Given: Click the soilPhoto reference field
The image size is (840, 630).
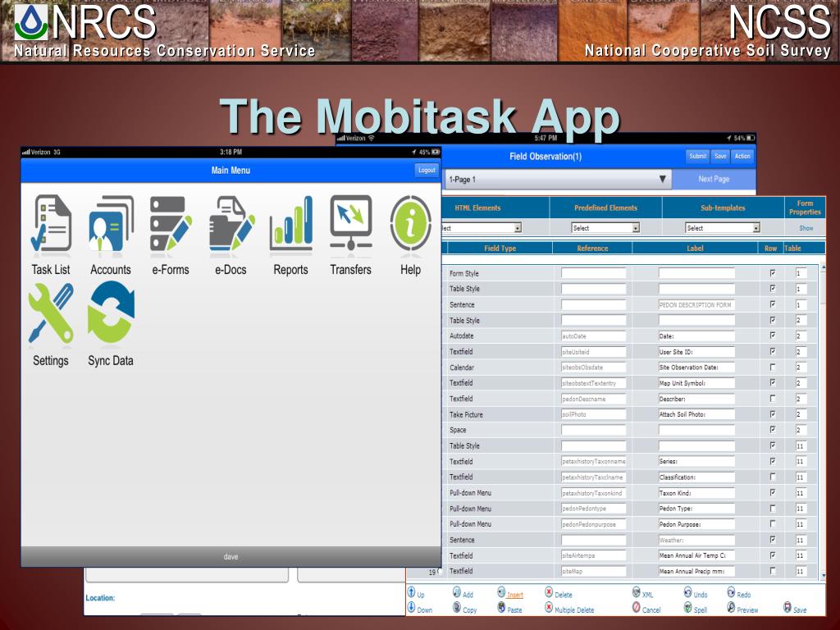Looking at the screenshot, I should pyautogui.click(x=593, y=414).
